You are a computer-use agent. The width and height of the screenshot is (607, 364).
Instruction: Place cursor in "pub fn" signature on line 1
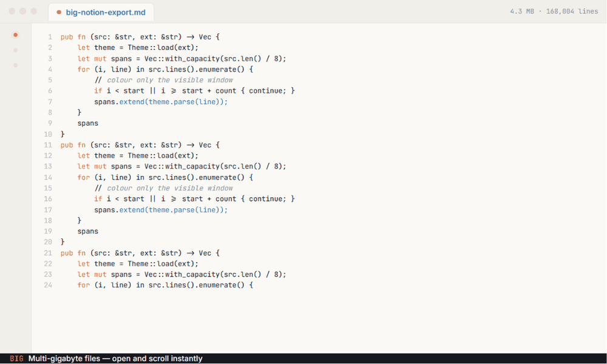tap(140, 37)
